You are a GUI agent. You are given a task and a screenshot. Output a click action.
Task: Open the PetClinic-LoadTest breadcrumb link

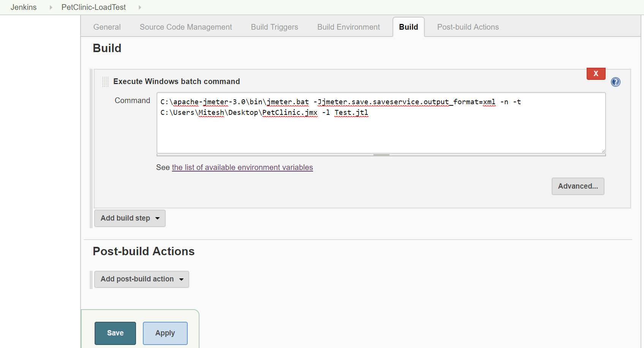(x=93, y=7)
